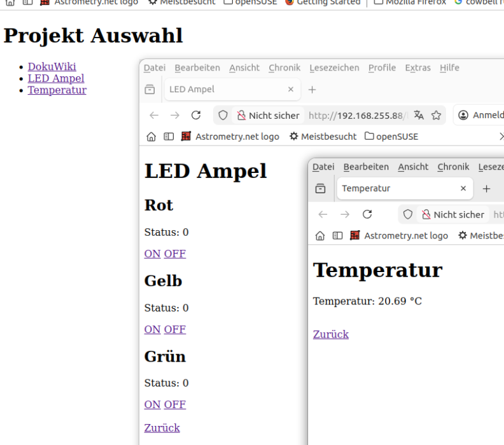Go back in LED Ampel window
Image resolution: width=504 pixels, height=445 pixels.
[x=154, y=115]
